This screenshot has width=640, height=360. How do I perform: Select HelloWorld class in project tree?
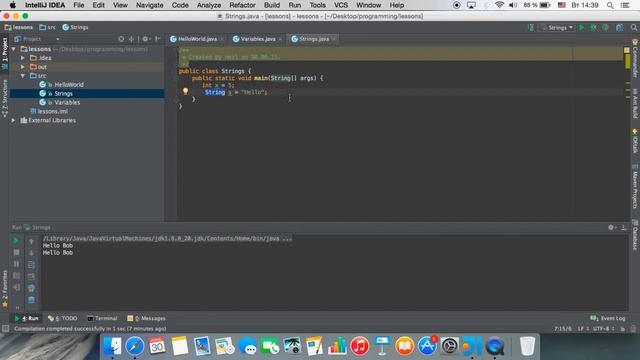[69, 84]
